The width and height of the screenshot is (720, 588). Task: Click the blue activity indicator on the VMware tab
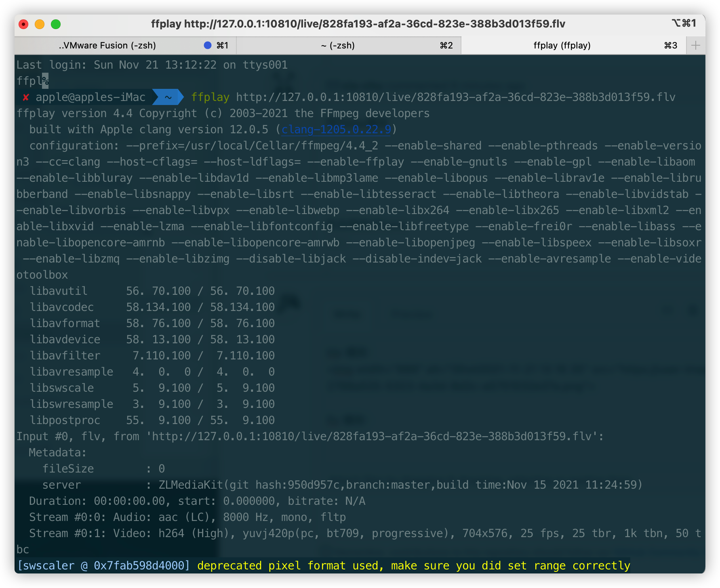coord(207,45)
